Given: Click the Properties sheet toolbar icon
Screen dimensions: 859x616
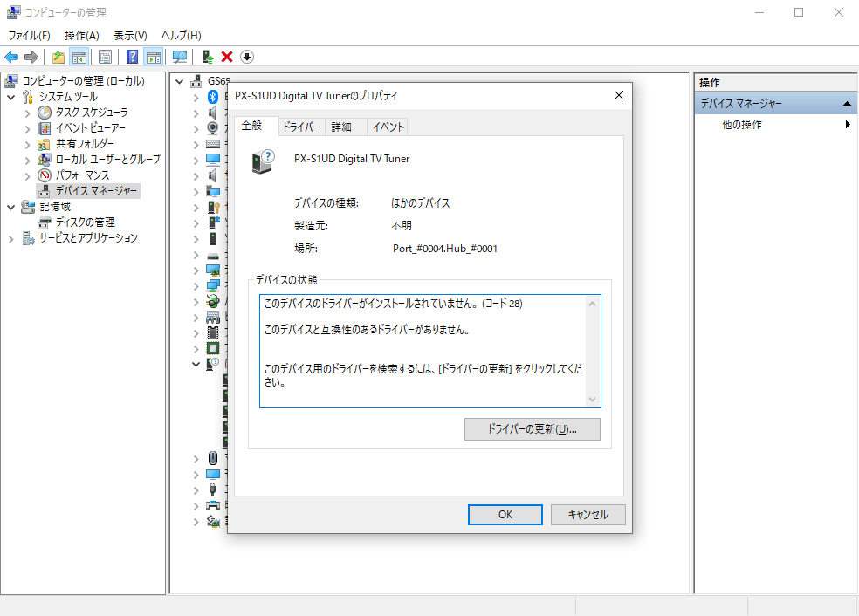Looking at the screenshot, I should point(105,57).
